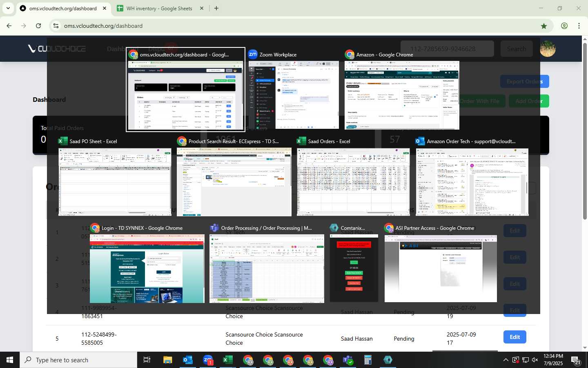Screen dimensions: 588x368
Task: Open the taskbar clock showing 12:34 PM
Action: click(553, 360)
